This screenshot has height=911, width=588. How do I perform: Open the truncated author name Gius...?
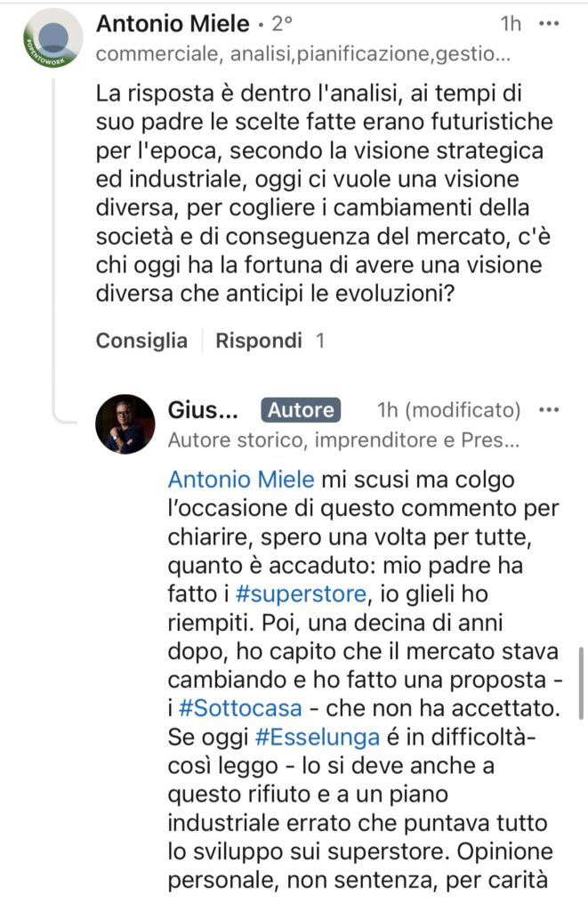click(x=204, y=410)
